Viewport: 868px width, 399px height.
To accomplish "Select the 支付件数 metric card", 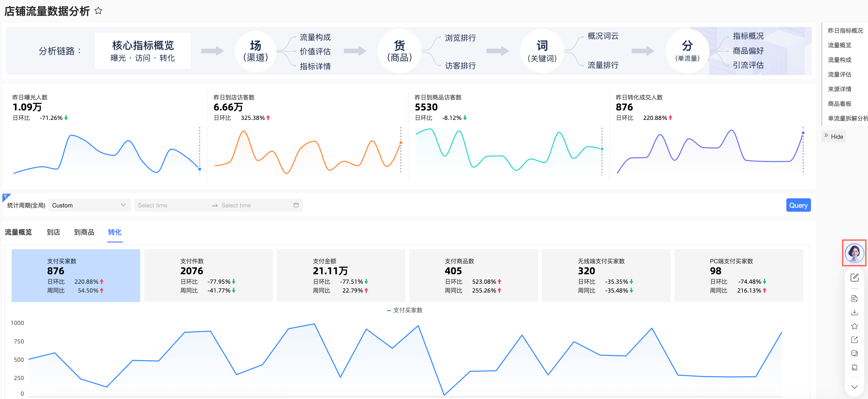I will (x=208, y=275).
